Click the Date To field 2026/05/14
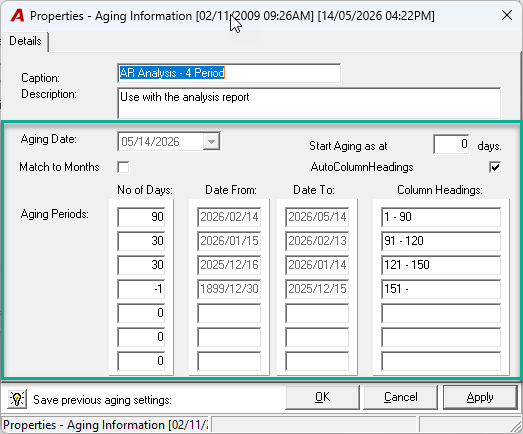The width and height of the screenshot is (523, 434). click(x=317, y=217)
